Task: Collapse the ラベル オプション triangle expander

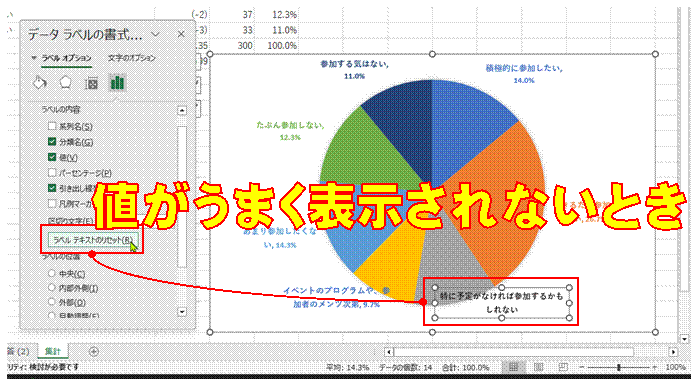Action: click(x=34, y=58)
